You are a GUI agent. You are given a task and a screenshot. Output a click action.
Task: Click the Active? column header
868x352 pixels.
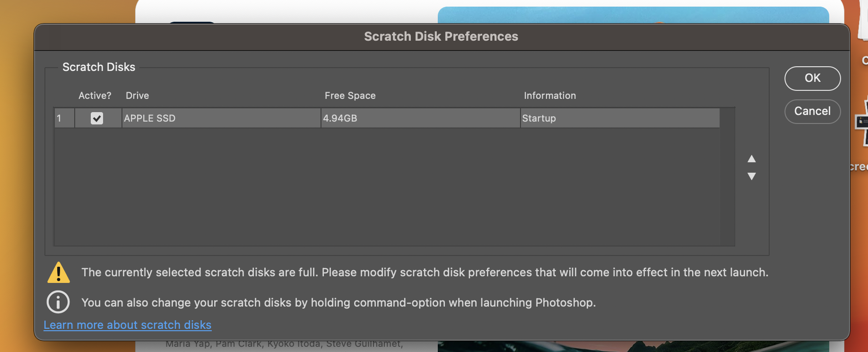(95, 96)
